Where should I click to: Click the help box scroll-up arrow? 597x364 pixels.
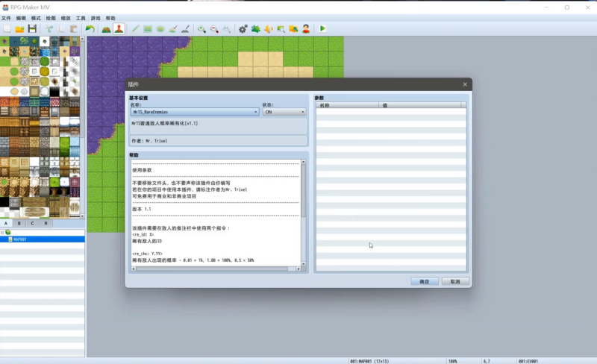pyautogui.click(x=304, y=162)
